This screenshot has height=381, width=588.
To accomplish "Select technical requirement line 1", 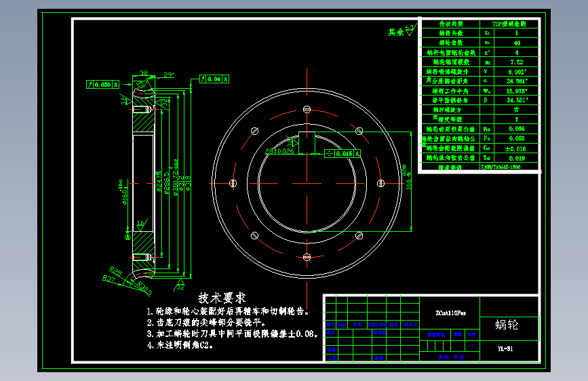I will click(x=228, y=311).
